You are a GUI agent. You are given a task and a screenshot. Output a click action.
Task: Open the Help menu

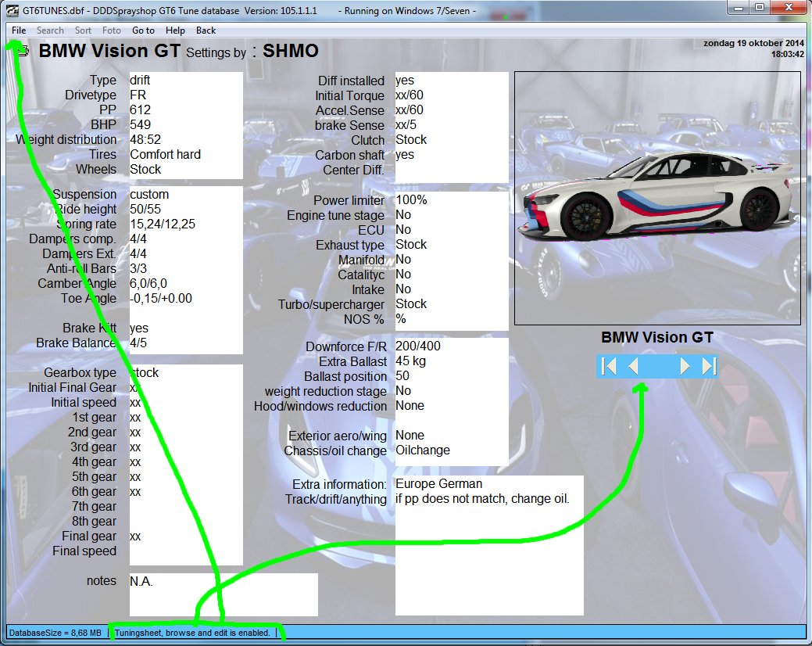point(175,31)
